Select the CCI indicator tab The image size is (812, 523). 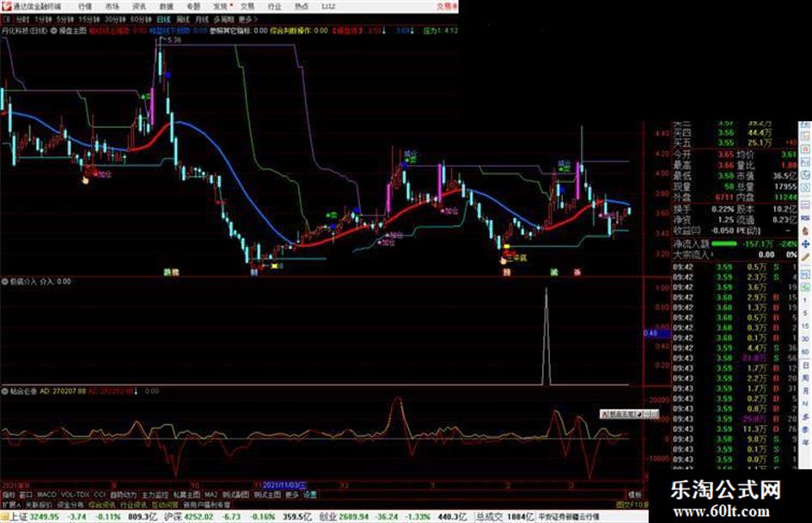(100, 495)
